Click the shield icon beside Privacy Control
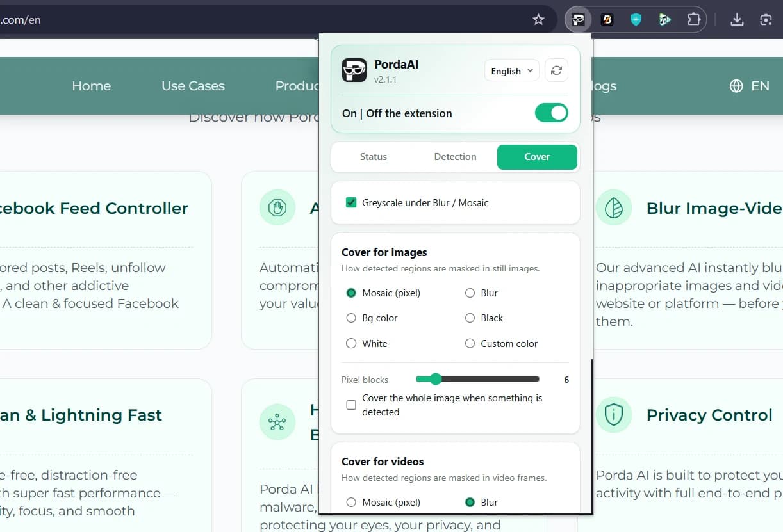This screenshot has width=783, height=532. 614,415
